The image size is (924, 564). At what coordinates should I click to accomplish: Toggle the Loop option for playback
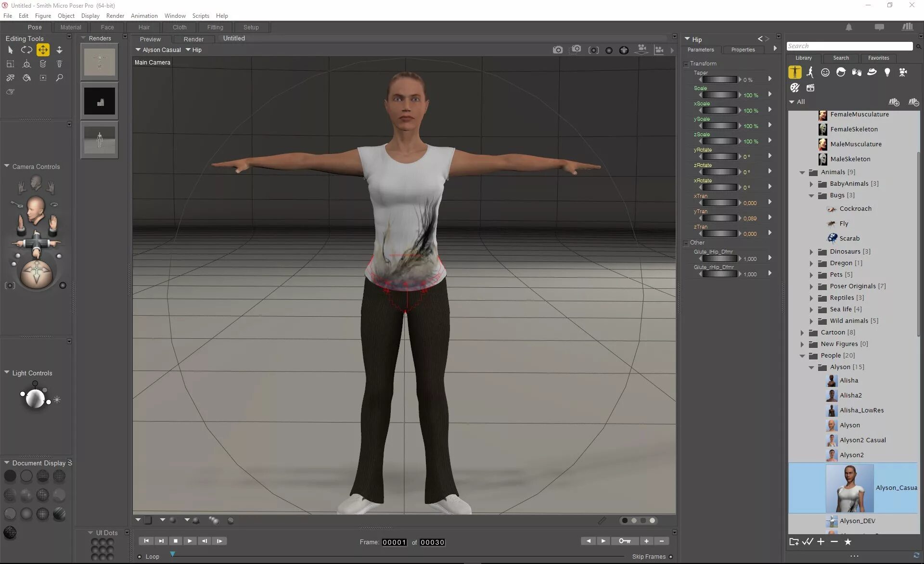[x=140, y=557]
